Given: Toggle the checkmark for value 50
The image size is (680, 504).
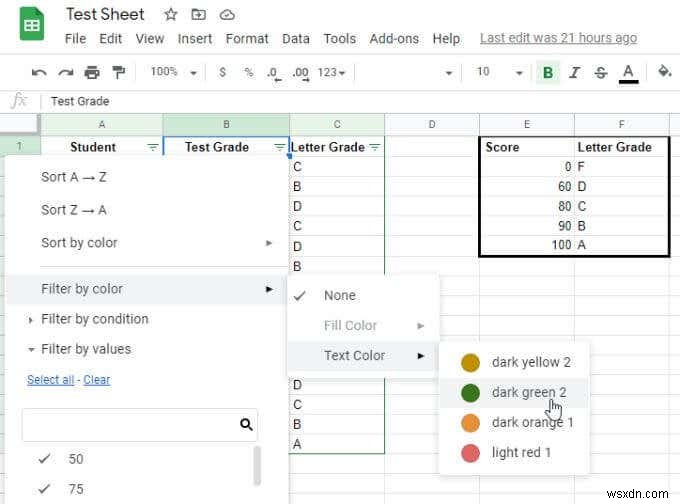Looking at the screenshot, I should point(44,458).
